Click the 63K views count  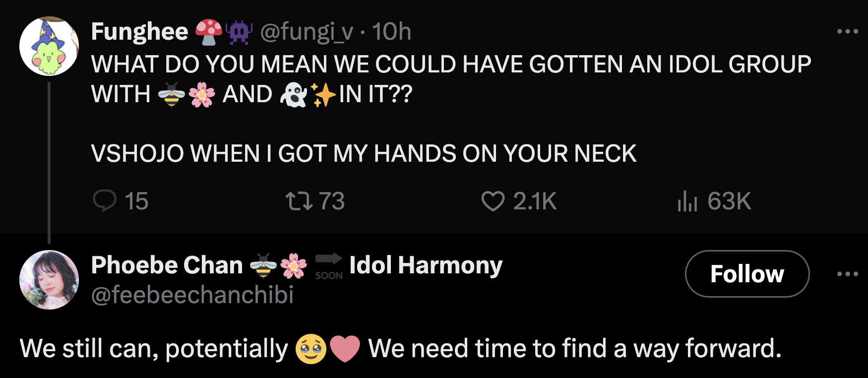[x=729, y=201]
